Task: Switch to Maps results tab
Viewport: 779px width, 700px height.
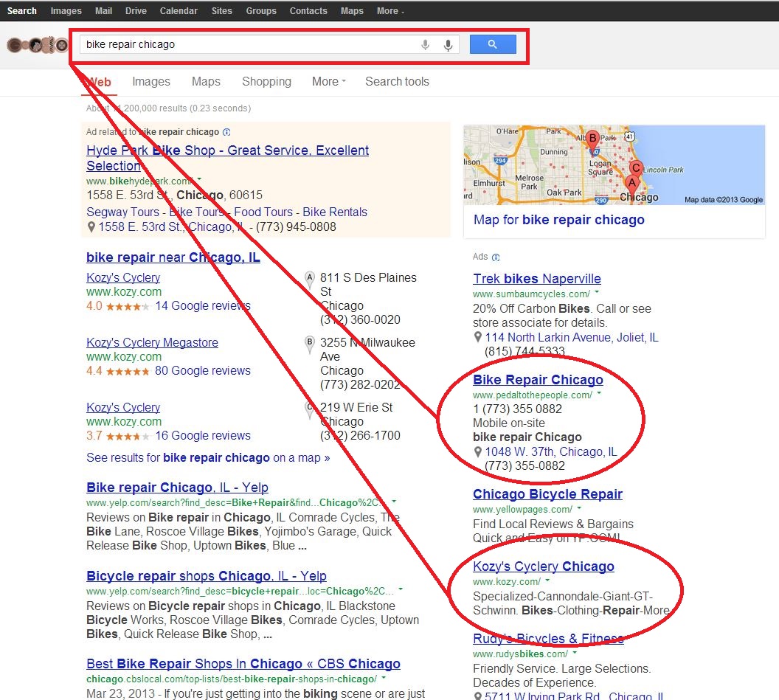Action: tap(206, 81)
